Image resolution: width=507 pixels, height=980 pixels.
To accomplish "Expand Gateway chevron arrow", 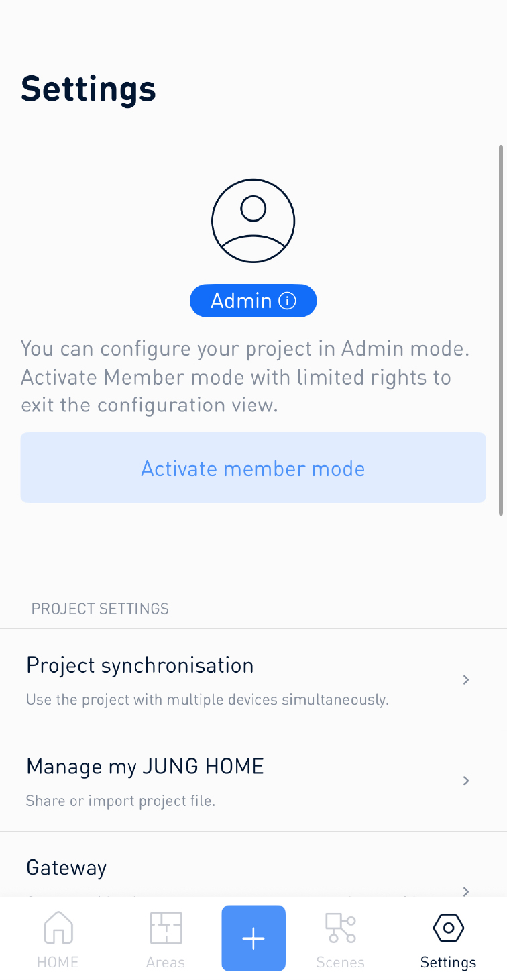I will click(x=466, y=891).
